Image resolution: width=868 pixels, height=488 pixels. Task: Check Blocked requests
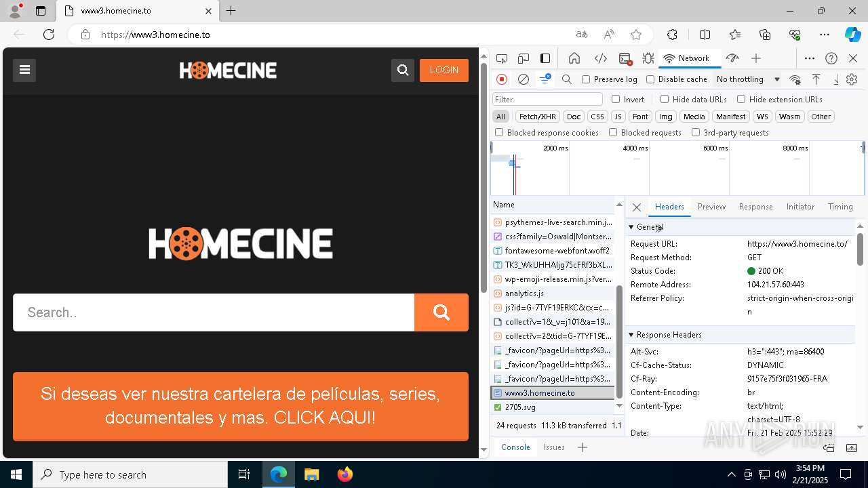613,133
